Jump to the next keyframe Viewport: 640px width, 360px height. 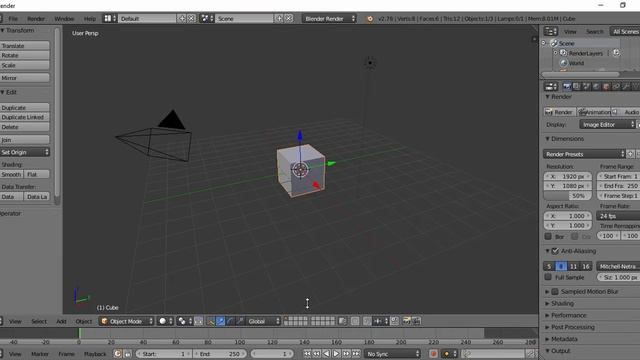(x=346, y=354)
